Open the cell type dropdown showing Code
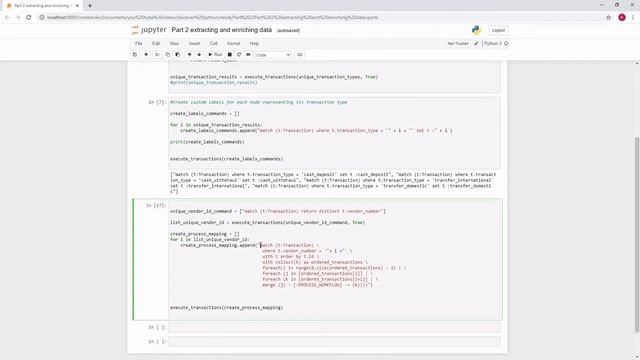The image size is (640, 360). point(273,55)
